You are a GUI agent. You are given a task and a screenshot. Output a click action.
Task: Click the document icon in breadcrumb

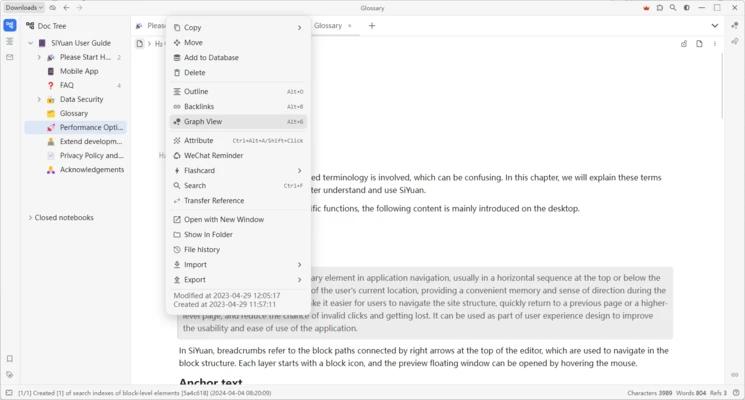[x=139, y=44]
